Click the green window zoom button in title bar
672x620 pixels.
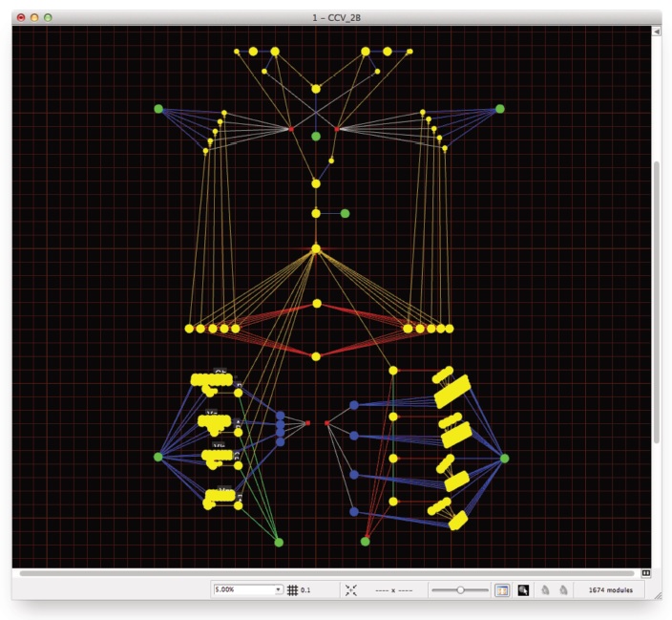click(x=49, y=17)
